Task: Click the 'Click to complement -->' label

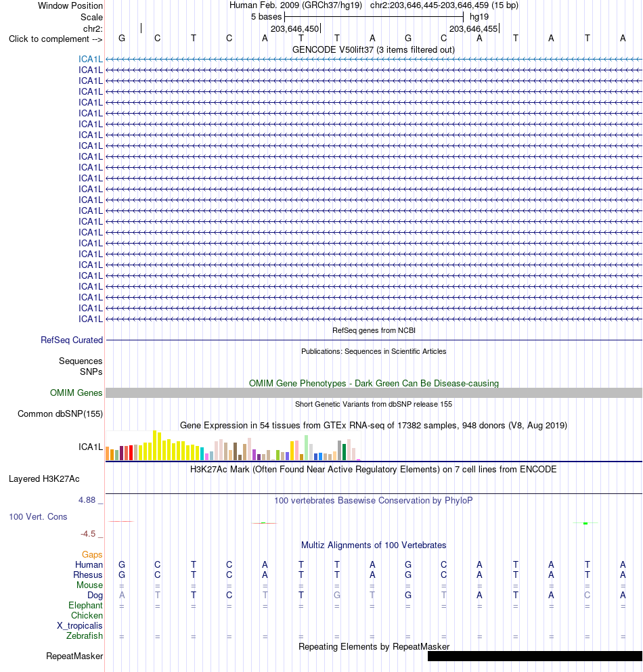Action: (x=56, y=39)
